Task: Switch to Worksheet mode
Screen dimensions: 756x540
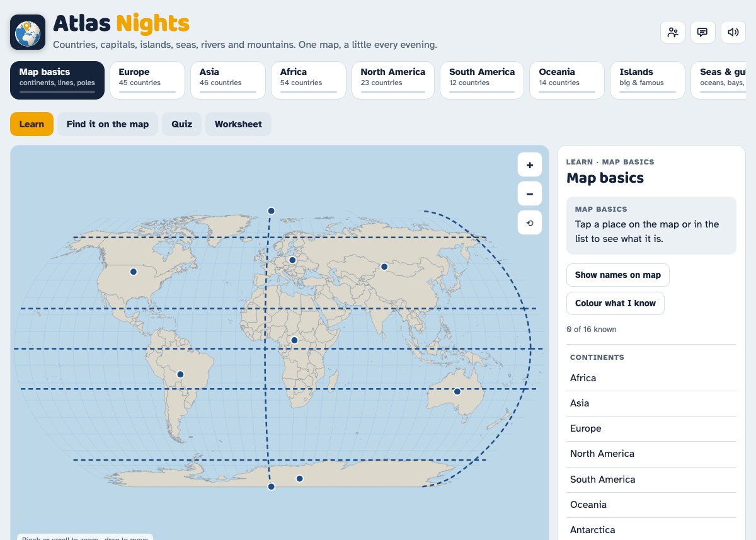Action: 238,124
